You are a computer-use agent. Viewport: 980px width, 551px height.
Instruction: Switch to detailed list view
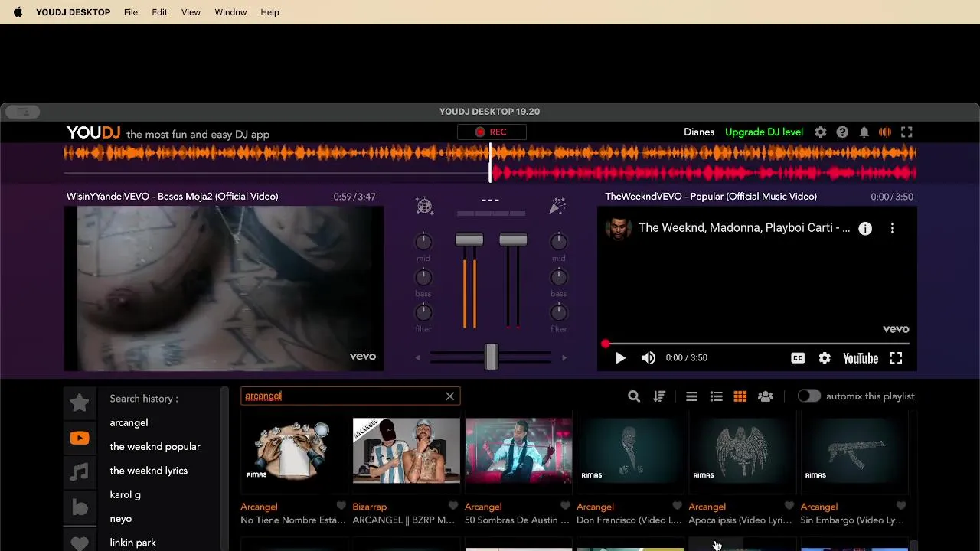tap(717, 396)
